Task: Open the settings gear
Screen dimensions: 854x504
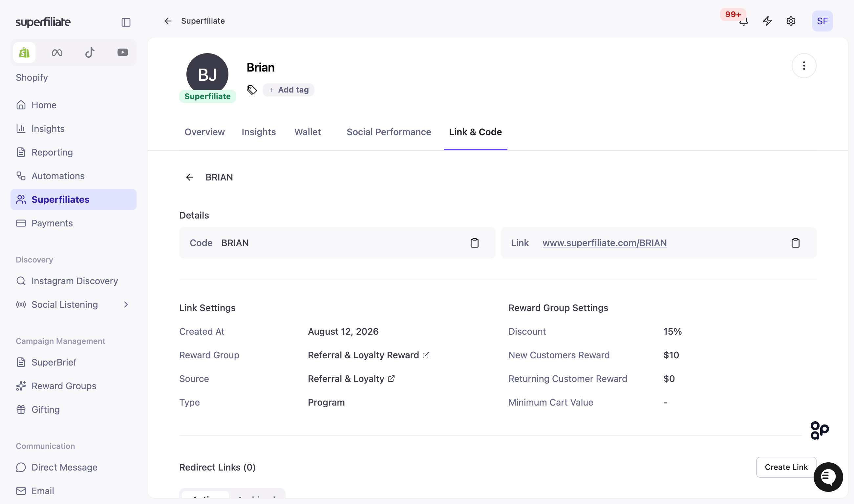Action: (x=791, y=21)
